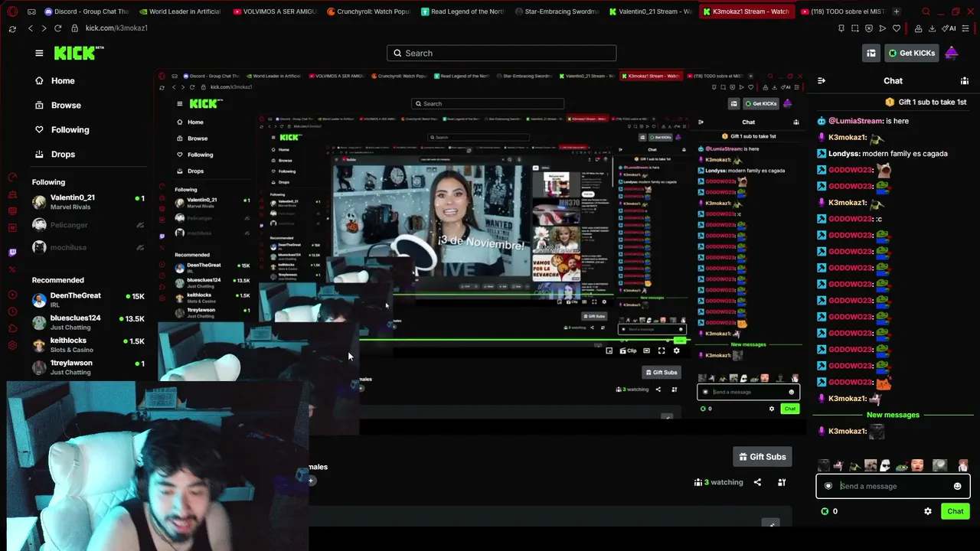
Task: Open the AI assistant icon in toolbar
Action: (x=949, y=28)
